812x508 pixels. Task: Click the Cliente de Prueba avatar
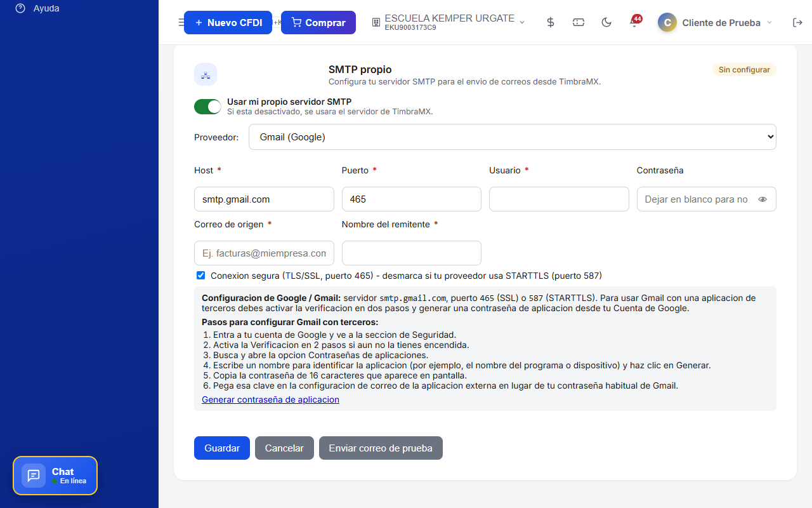[667, 22]
